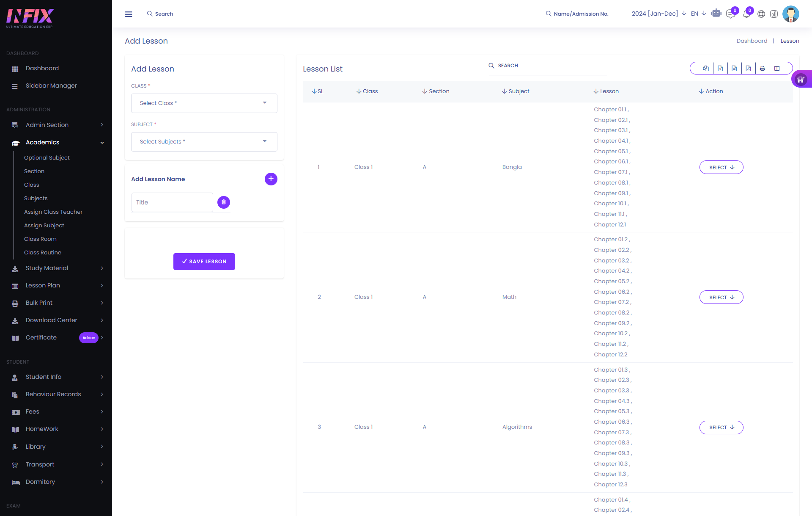Open the notification bell
This screenshot has height=516, width=812.
click(746, 14)
